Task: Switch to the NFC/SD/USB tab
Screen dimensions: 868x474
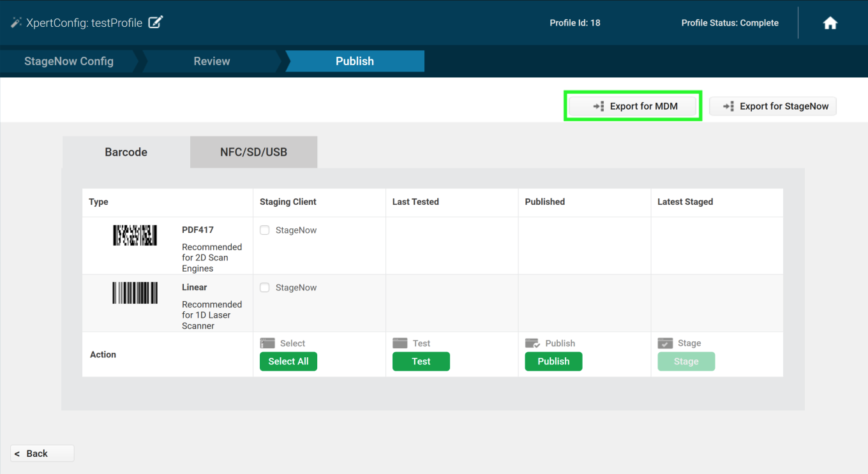Action: coord(253,152)
